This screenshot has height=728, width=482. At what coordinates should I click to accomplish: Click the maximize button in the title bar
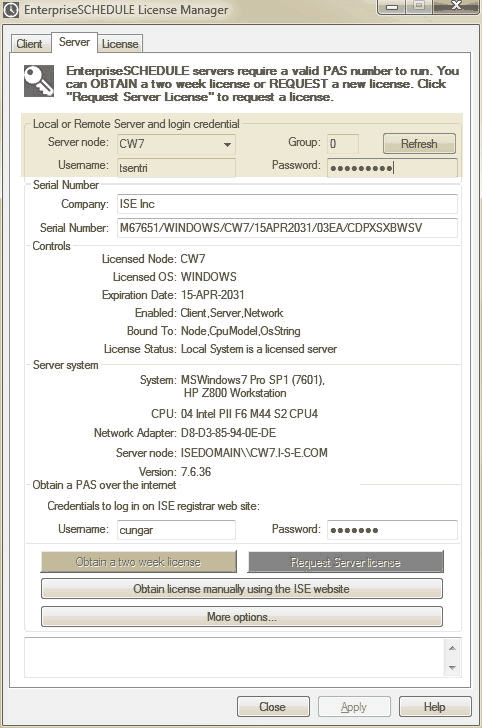[x=420, y=6]
